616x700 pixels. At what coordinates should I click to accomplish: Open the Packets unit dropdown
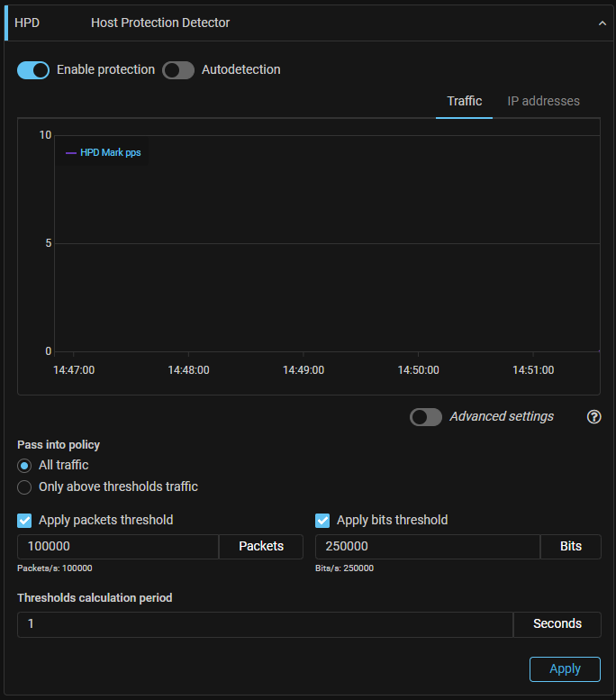[x=261, y=547]
